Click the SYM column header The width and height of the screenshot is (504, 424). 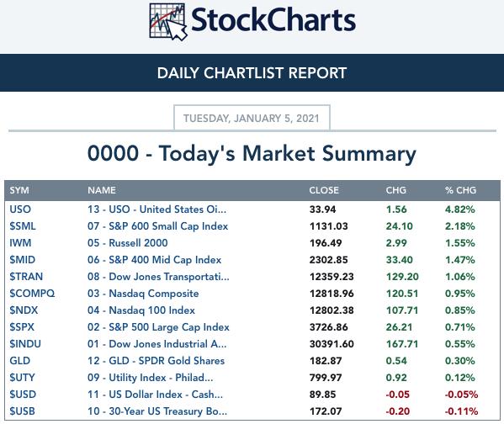19,190
